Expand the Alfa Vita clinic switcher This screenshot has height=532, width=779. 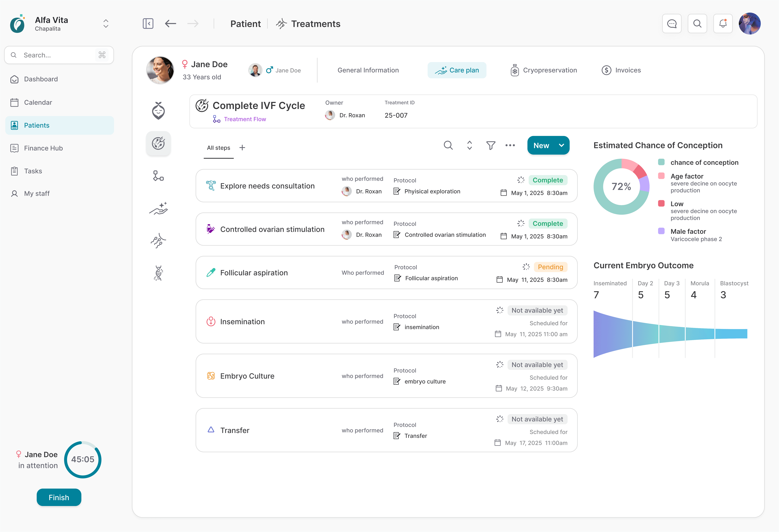[106, 23]
